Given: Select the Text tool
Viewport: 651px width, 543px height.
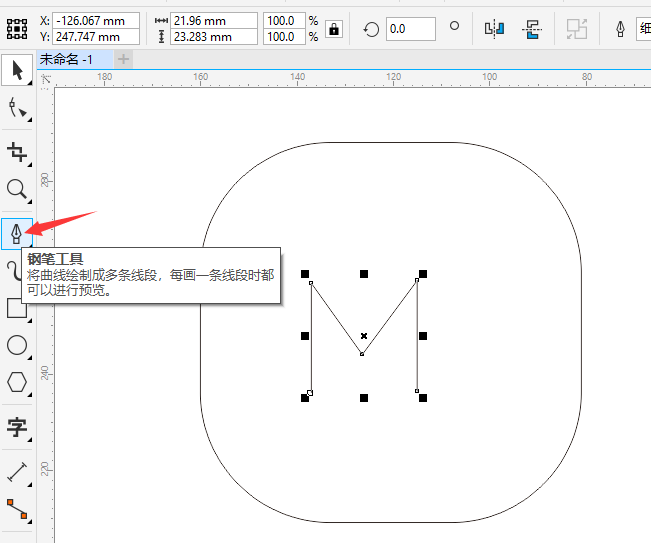Looking at the screenshot, I should [x=17, y=428].
